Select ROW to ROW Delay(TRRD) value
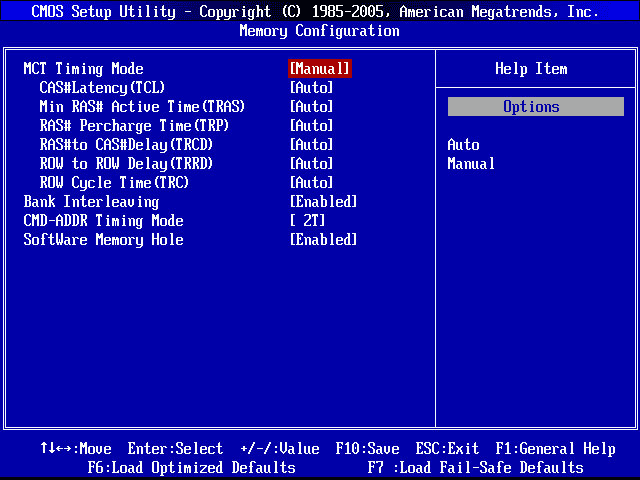640x480 pixels. [311, 163]
